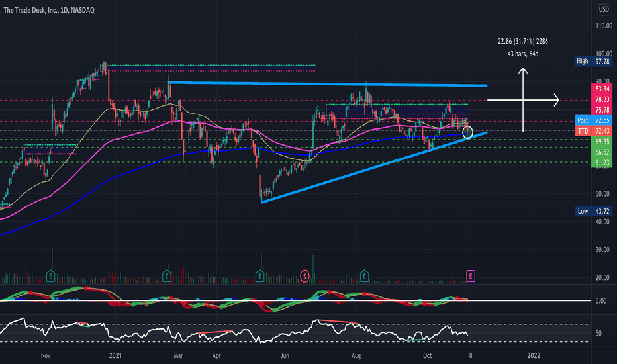Screen dimensions: 617x364
Task: Click the RSI pane 50 axis label
Action: 598,334
